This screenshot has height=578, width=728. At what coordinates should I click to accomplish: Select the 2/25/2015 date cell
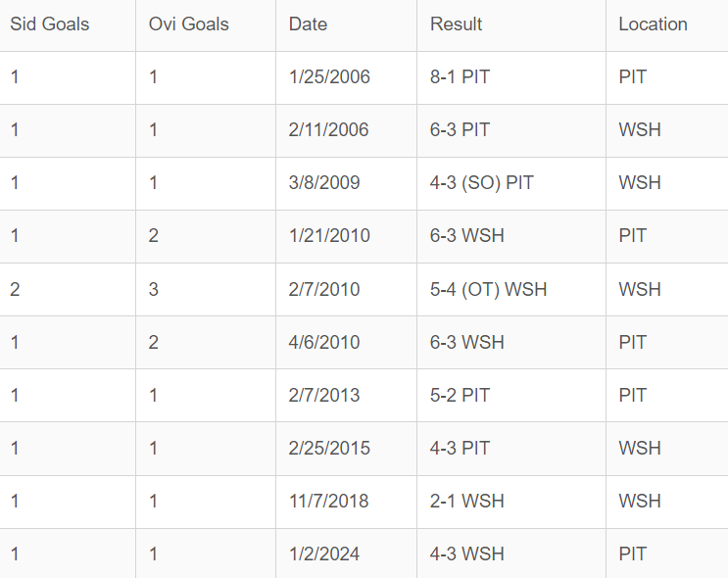(329, 448)
